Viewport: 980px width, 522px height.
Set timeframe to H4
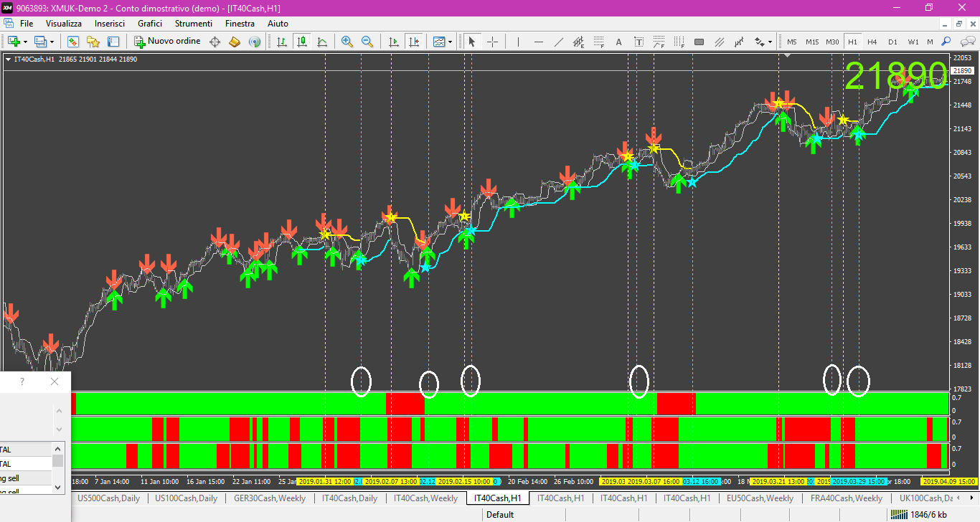[872, 42]
